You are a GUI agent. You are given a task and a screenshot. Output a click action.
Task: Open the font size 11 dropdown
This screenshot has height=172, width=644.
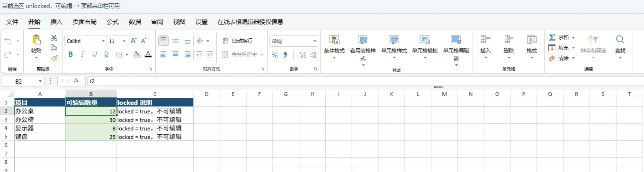(124, 41)
